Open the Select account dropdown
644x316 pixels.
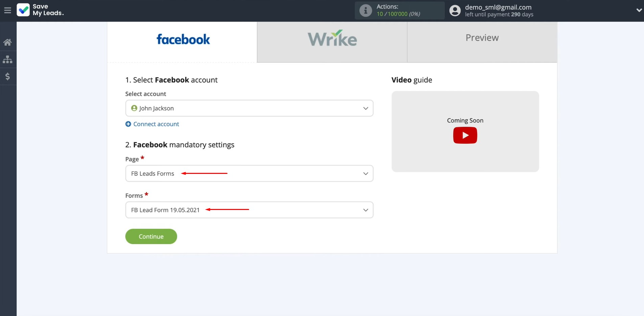click(249, 108)
